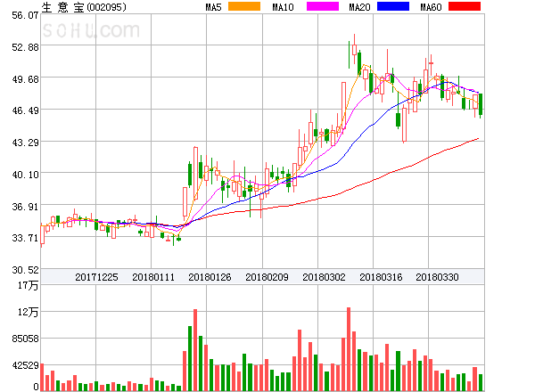Click the 42529 volume axis label
The height and width of the screenshot is (392, 535).
point(25,365)
